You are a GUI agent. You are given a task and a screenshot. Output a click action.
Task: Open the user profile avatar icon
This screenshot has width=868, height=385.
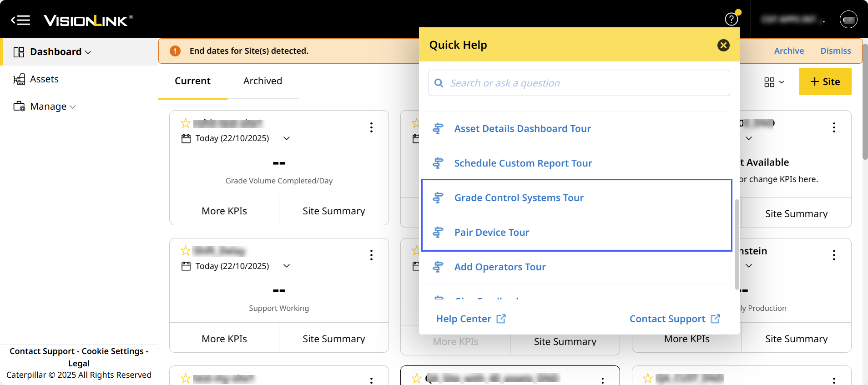(848, 20)
